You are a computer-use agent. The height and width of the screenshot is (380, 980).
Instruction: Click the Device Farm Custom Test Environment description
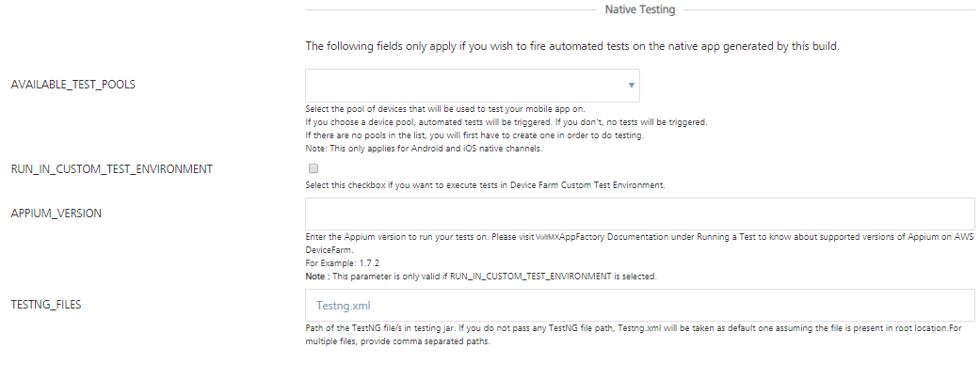[485, 185]
